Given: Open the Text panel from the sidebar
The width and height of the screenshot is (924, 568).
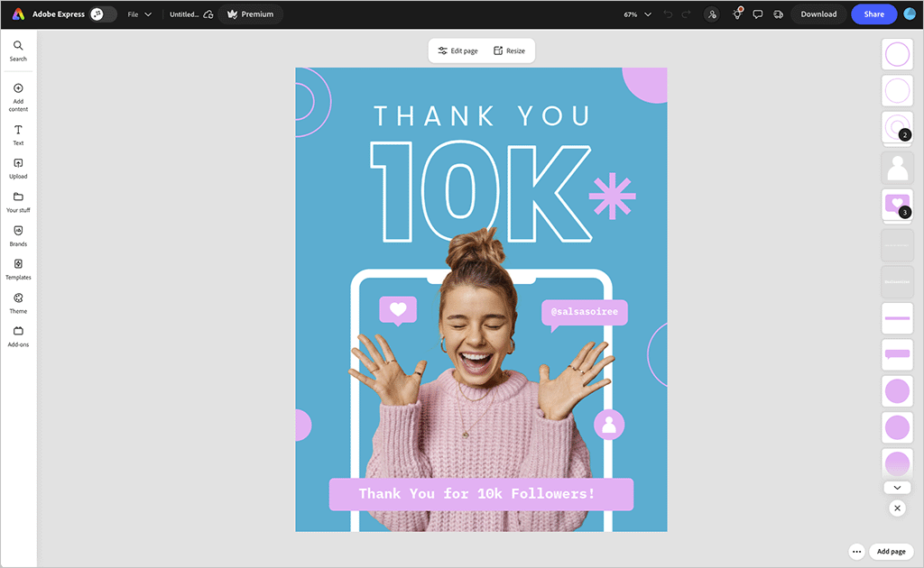Looking at the screenshot, I should coord(17,133).
